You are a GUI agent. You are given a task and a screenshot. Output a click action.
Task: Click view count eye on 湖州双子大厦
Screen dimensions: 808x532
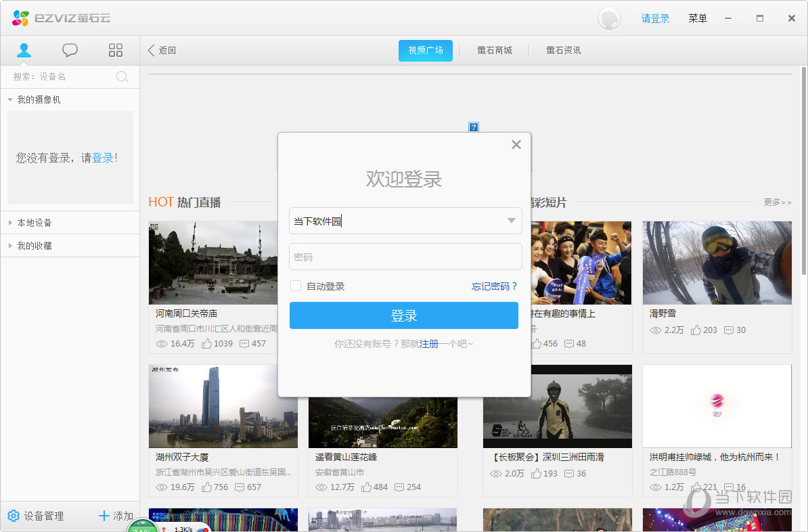[161, 487]
